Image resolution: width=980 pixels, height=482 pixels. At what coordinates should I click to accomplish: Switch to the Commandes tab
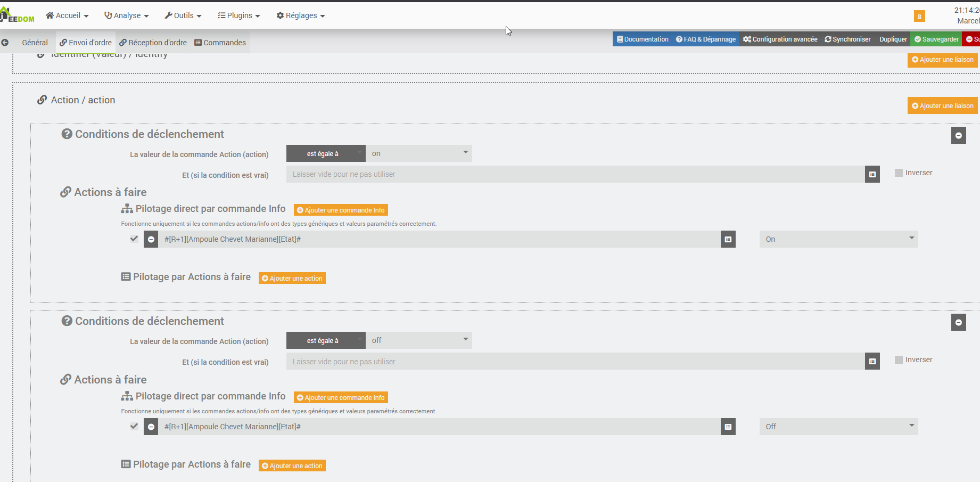(x=220, y=43)
